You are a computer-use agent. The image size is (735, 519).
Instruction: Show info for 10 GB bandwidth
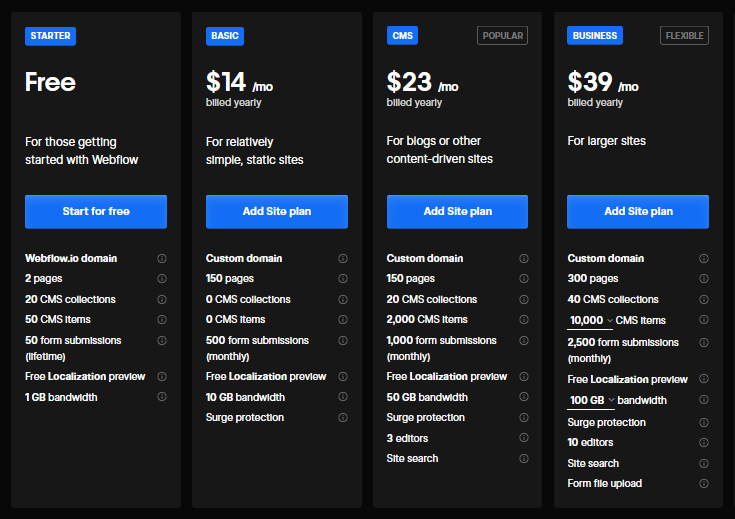coord(343,397)
